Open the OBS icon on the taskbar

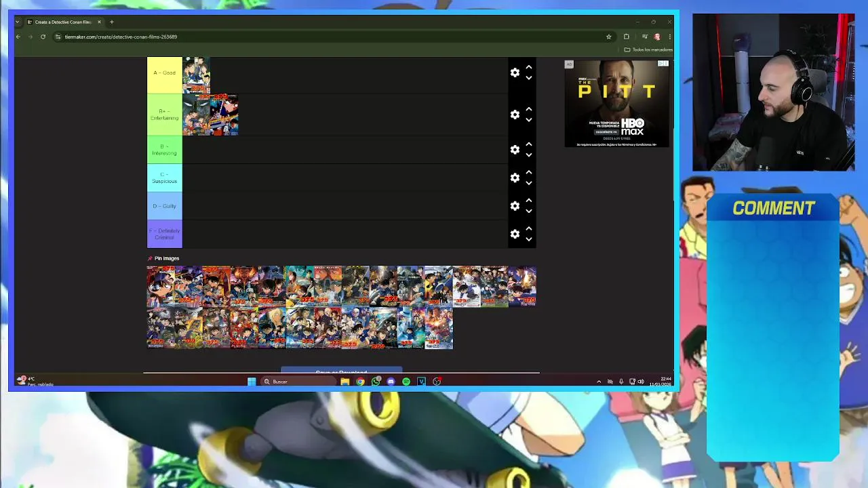tap(437, 382)
